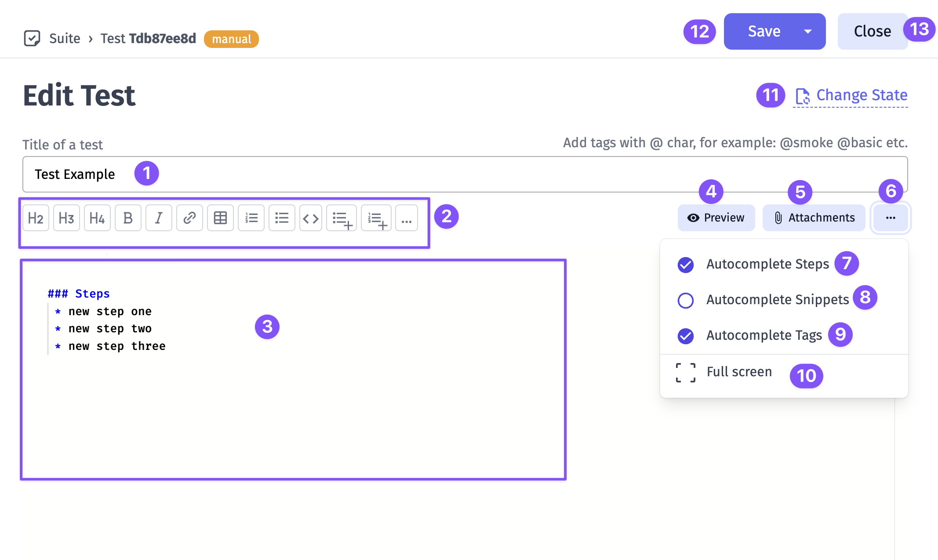Open Attachments panel
The image size is (938, 560).
(814, 218)
